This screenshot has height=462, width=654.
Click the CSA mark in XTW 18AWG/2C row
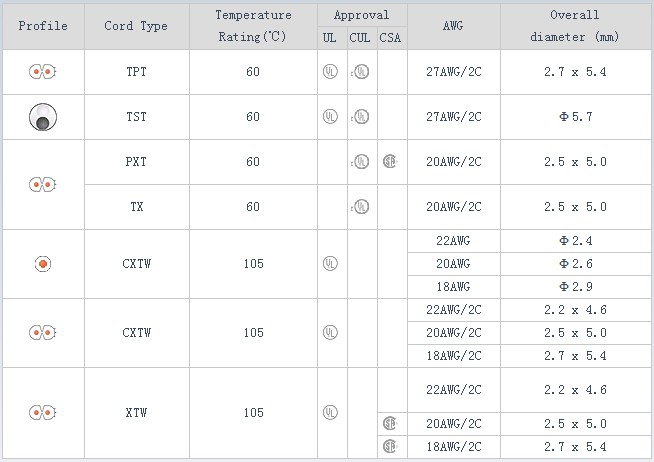[x=390, y=446]
